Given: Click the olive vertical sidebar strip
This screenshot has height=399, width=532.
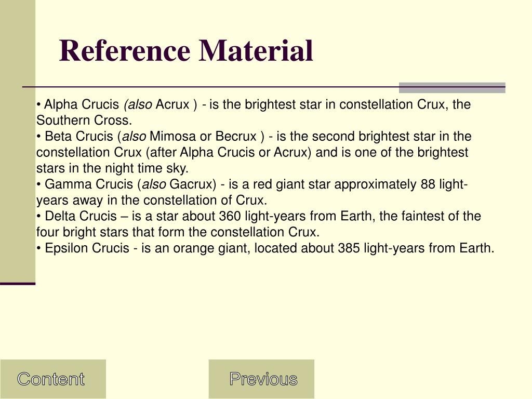Looking at the screenshot, I should [x=18, y=142].
